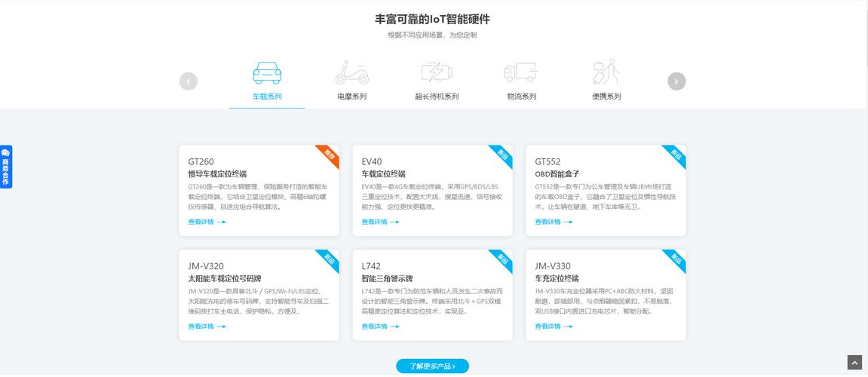Click the JM-V330 product title
Image resolution: width=868 pixels, height=377 pixels.
[553, 266]
